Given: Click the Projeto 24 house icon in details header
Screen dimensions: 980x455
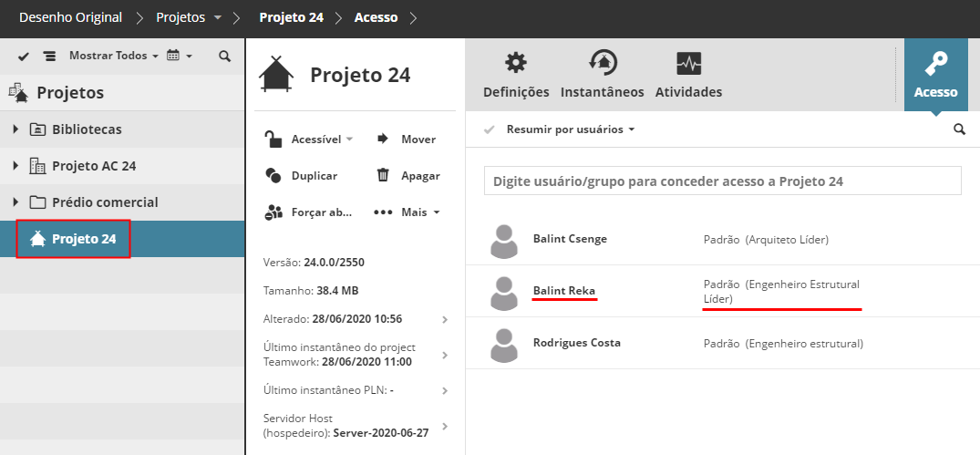Looking at the screenshot, I should pyautogui.click(x=276, y=75).
